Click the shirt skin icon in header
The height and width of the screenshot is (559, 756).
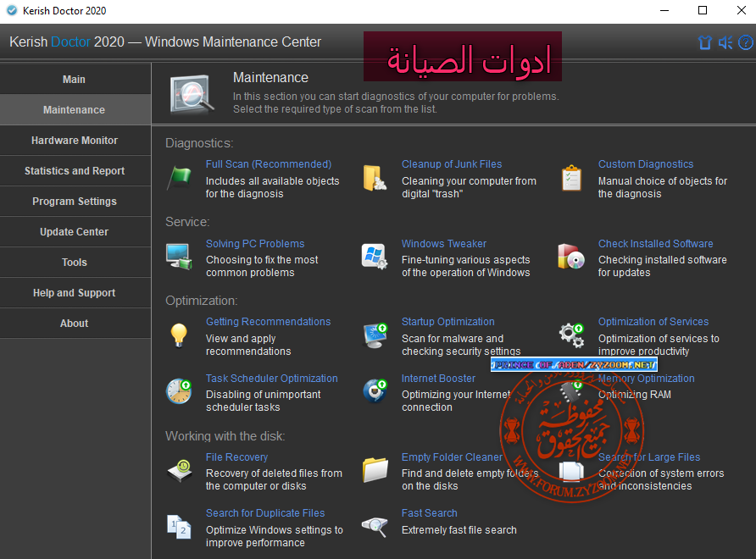705,43
